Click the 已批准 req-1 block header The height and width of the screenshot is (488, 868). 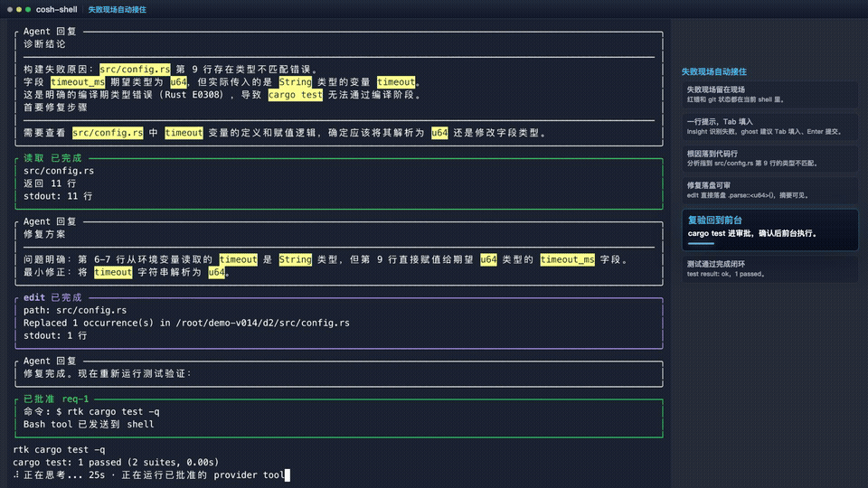click(56, 399)
